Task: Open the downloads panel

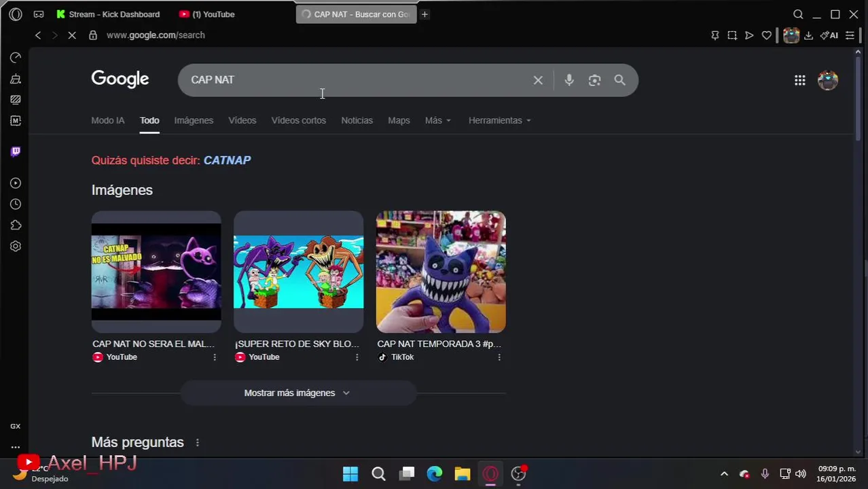Action: coord(808,35)
